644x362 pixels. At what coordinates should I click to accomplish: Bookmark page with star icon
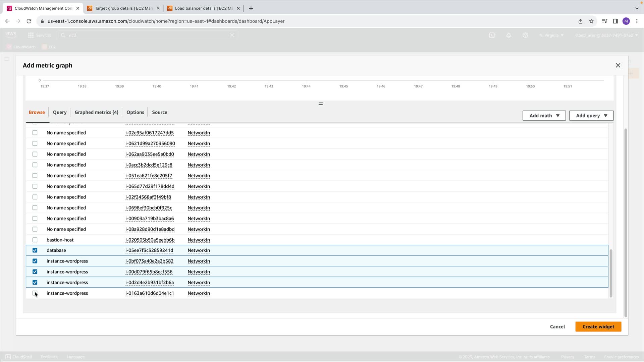591,21
